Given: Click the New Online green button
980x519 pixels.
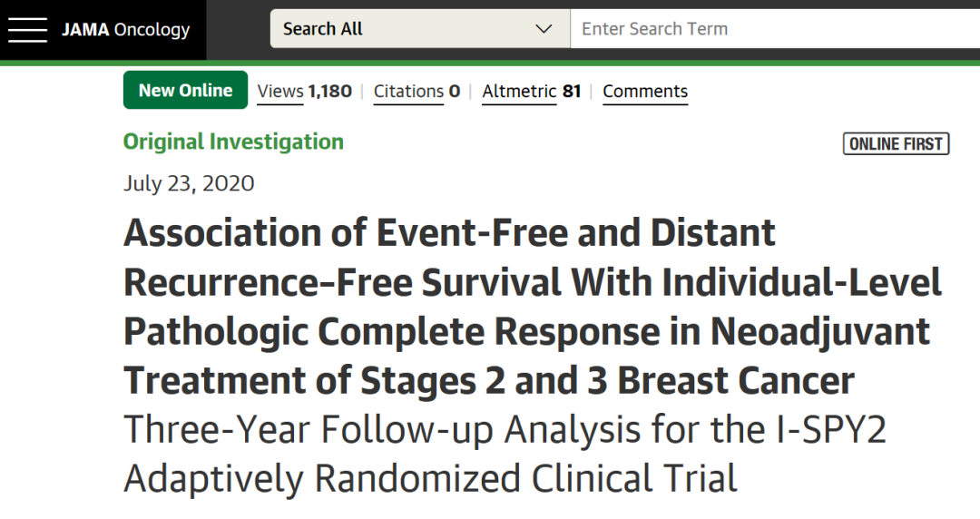Looking at the screenshot, I should click(185, 91).
